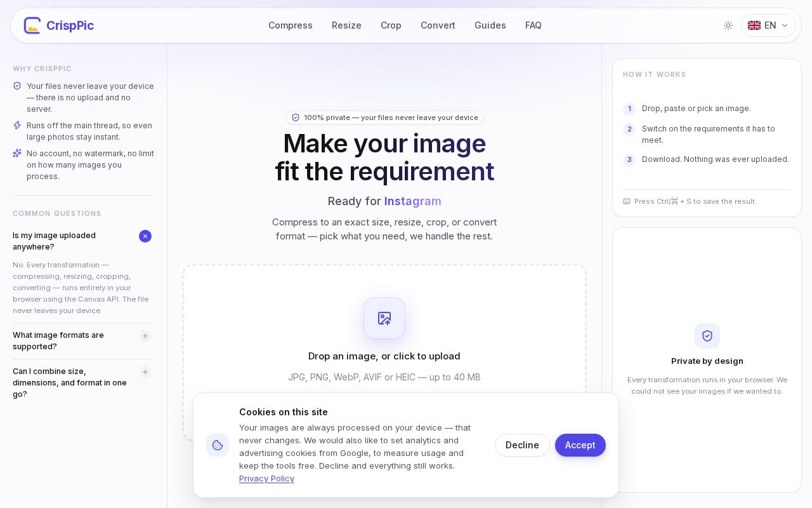
Task: Click the cookie icon in the banner
Action: coord(218,445)
